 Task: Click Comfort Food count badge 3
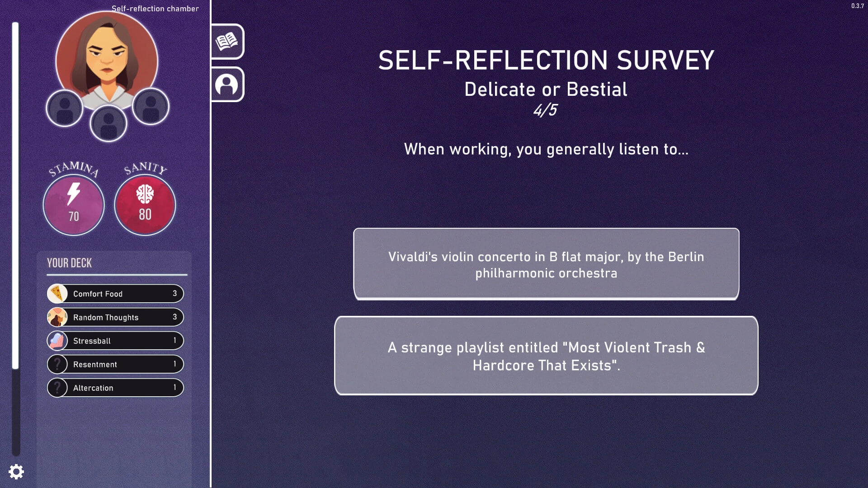pyautogui.click(x=174, y=293)
